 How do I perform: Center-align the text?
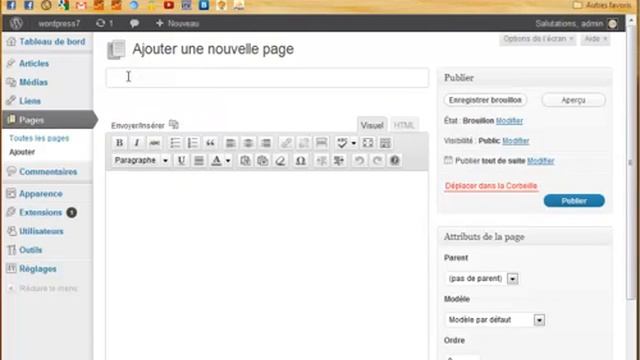(248, 143)
